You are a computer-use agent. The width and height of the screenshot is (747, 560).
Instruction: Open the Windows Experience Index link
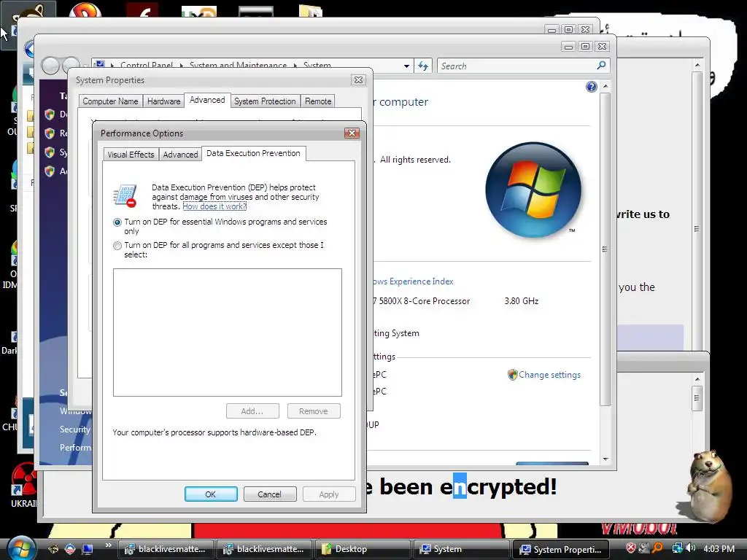[x=413, y=281]
